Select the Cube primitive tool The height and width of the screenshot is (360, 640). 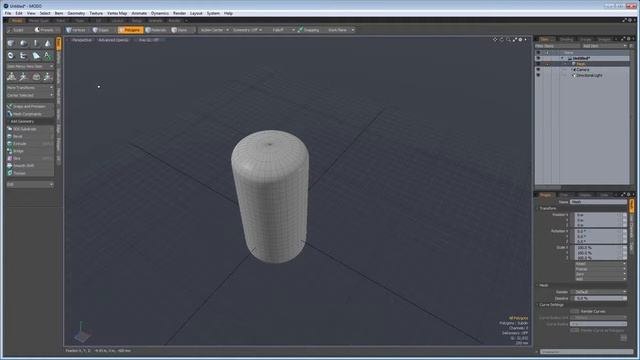point(11,43)
